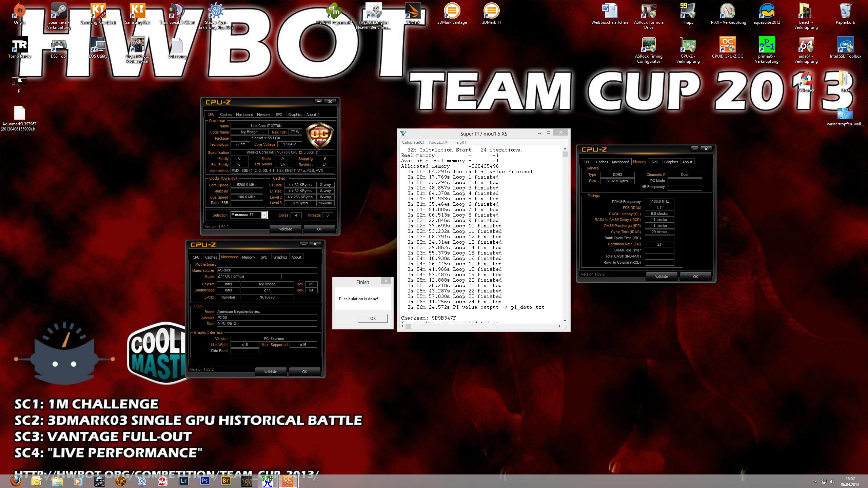Open SPD tab in CPU-Z Mainboard window
The image size is (868, 488).
click(264, 257)
